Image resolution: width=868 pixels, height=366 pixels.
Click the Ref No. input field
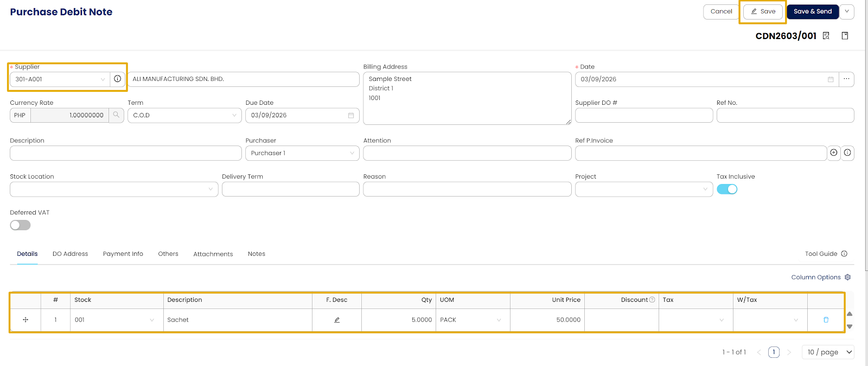tap(786, 115)
